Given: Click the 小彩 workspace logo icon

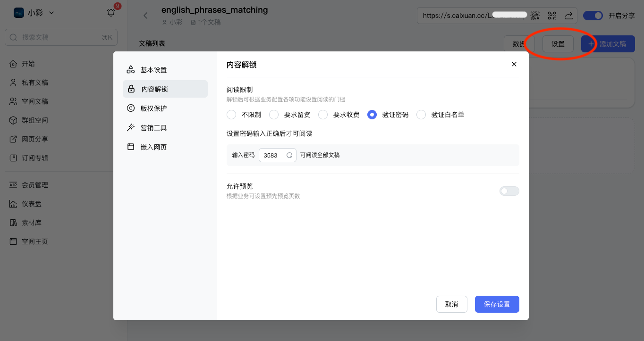Looking at the screenshot, I should pyautogui.click(x=18, y=13).
